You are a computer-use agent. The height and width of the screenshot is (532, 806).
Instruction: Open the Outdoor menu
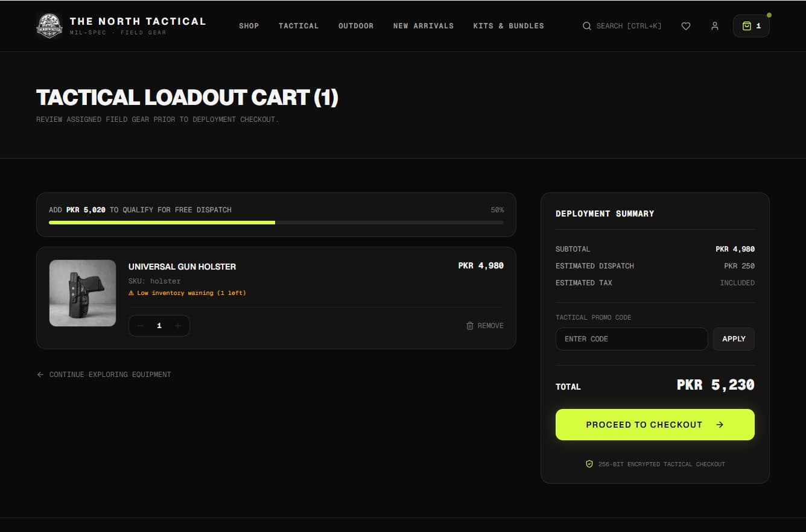tap(356, 26)
